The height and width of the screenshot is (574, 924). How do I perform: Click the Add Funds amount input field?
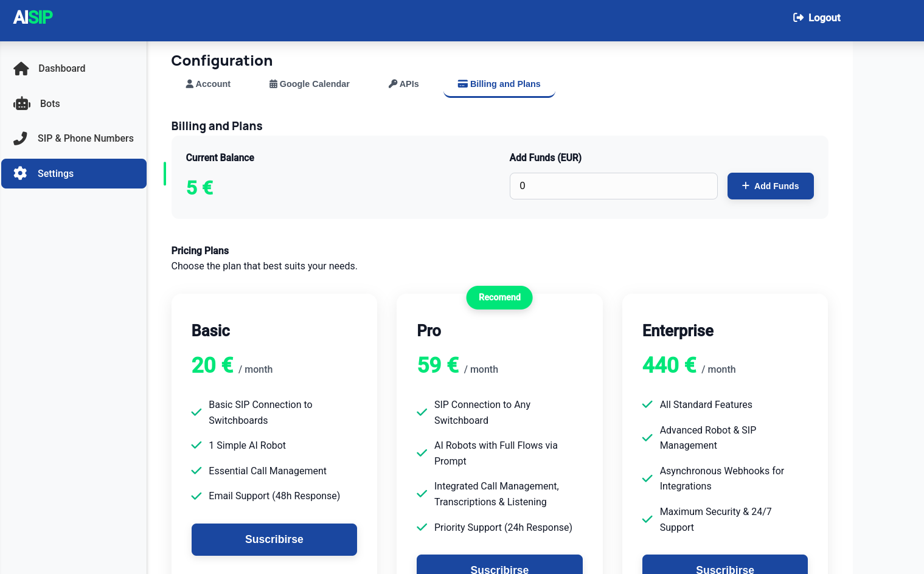(613, 185)
